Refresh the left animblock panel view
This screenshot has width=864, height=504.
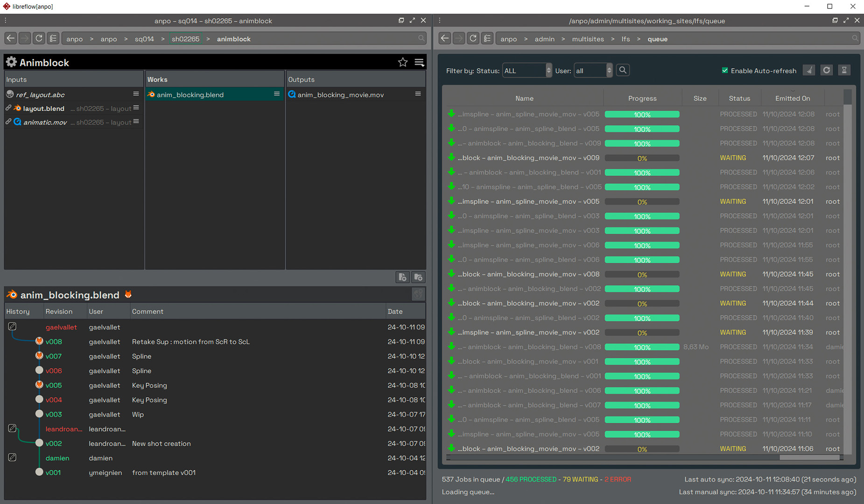(39, 39)
